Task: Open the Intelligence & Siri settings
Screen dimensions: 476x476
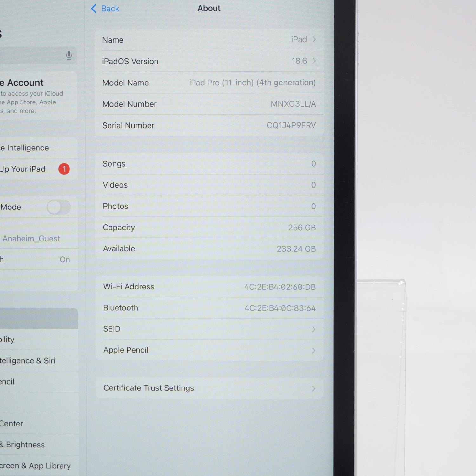Action: tap(39, 360)
